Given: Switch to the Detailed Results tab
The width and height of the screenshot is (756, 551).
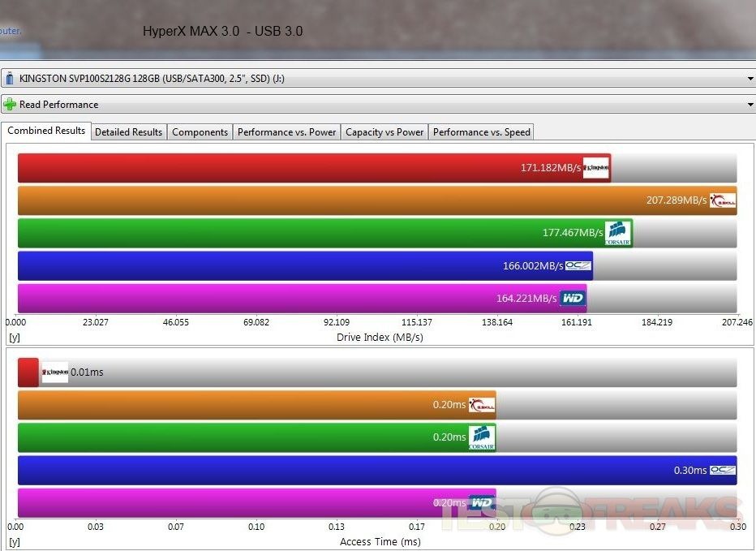Looking at the screenshot, I should (x=128, y=132).
